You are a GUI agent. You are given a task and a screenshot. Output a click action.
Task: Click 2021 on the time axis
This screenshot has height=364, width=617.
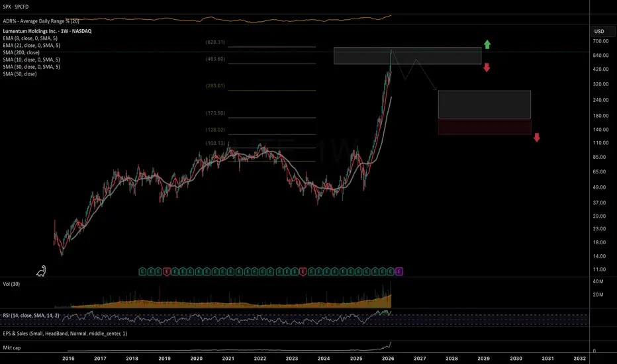[x=228, y=358]
